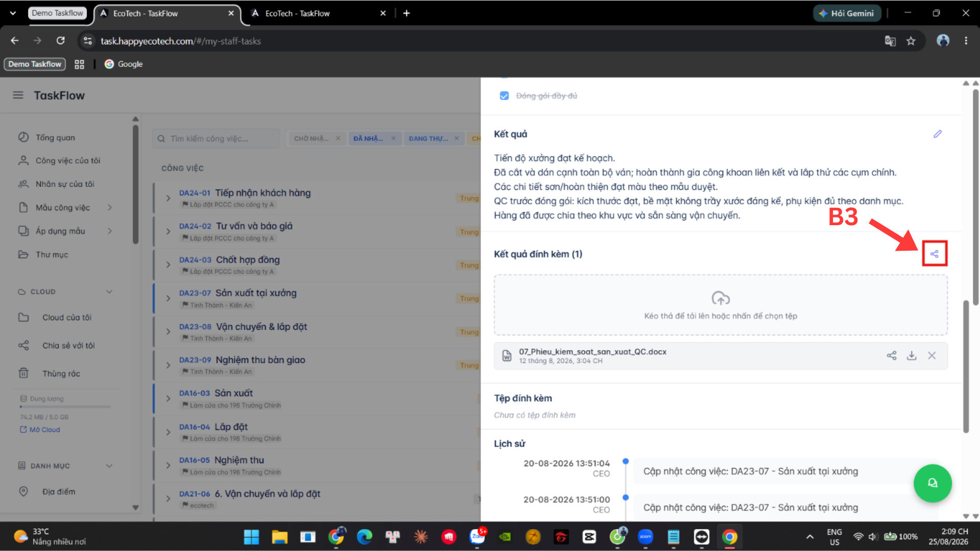Remove the 07_Phieu_kiem_soat_san_xuat_QC.docx attachment
Image resolution: width=980 pixels, height=551 pixels.
point(932,355)
